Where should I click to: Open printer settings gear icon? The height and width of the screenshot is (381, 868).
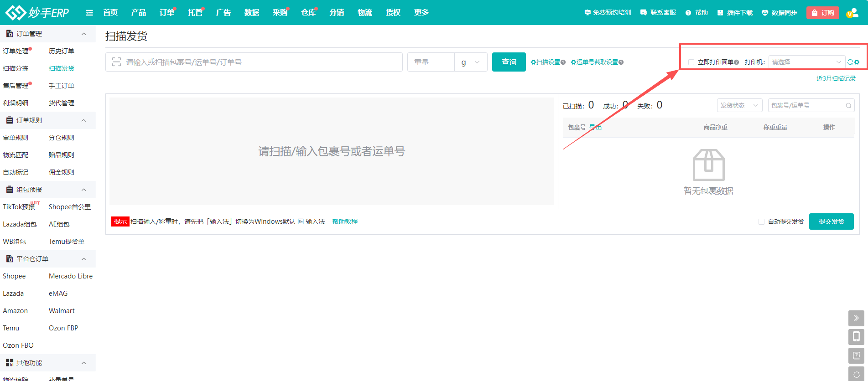coord(857,62)
